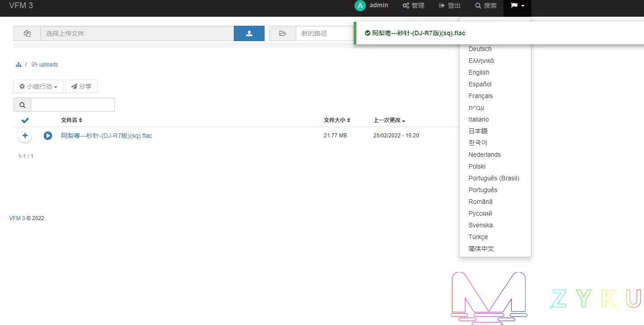Sort by 文件大小 column header
The image size is (644, 325).
tap(337, 120)
